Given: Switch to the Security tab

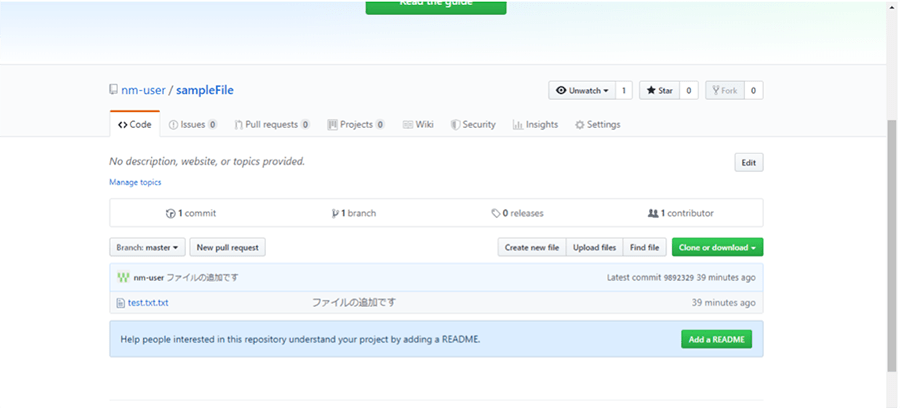Looking at the screenshot, I should (x=473, y=125).
